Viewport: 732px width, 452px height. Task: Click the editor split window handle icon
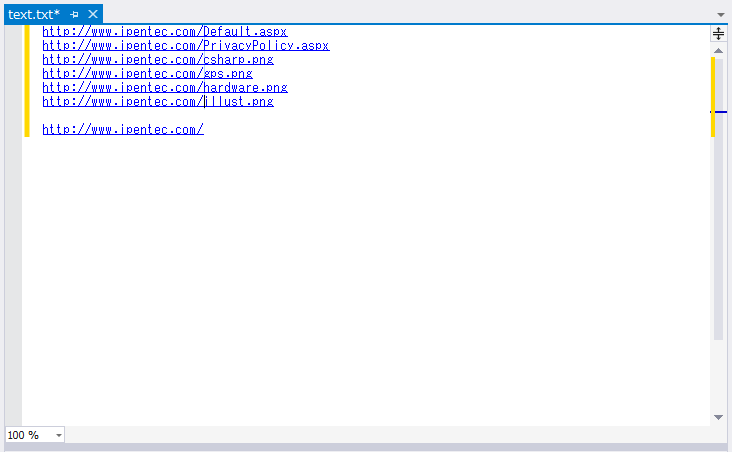(x=718, y=33)
